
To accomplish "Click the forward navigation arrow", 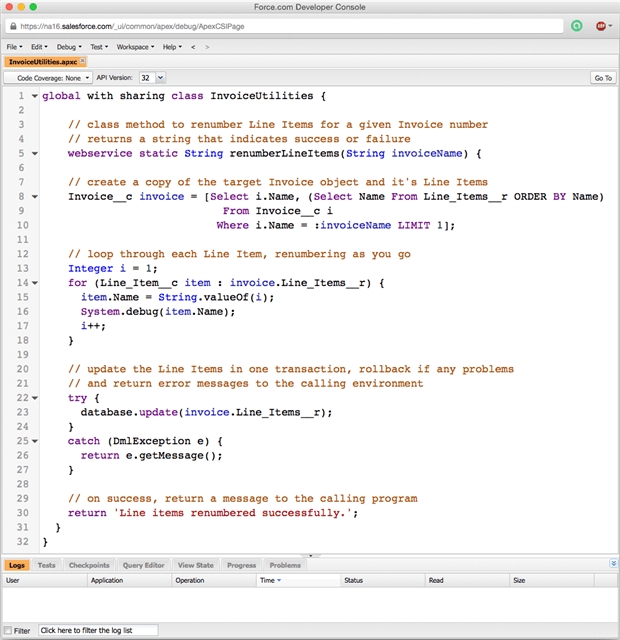I will point(207,47).
